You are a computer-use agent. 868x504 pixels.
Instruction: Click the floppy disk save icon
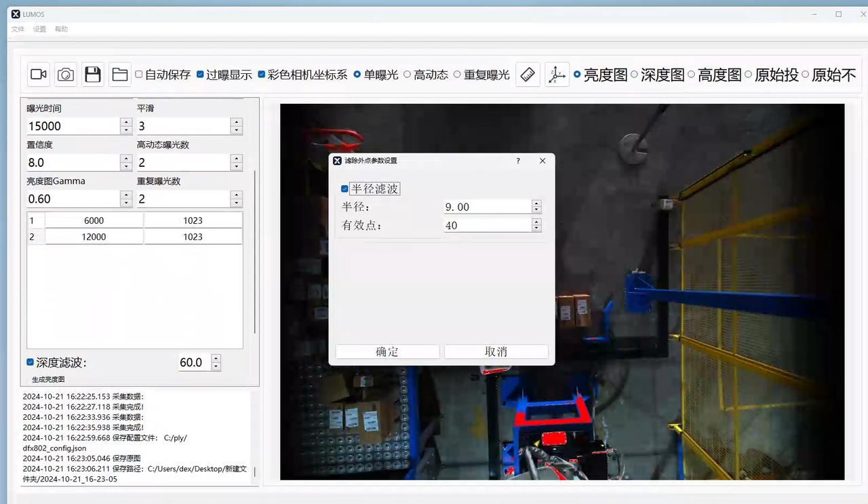[x=93, y=75]
